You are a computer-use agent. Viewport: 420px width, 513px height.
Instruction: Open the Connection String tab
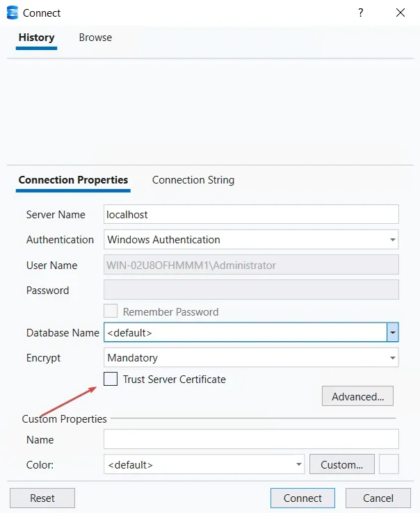click(x=193, y=180)
